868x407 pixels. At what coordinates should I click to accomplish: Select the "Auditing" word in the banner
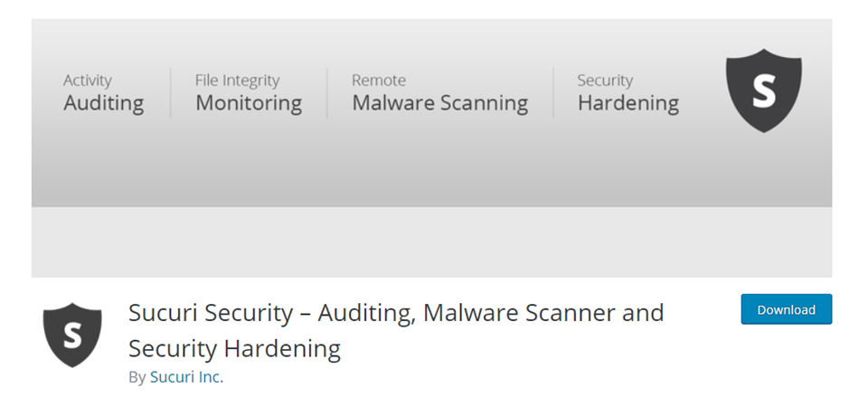[103, 103]
